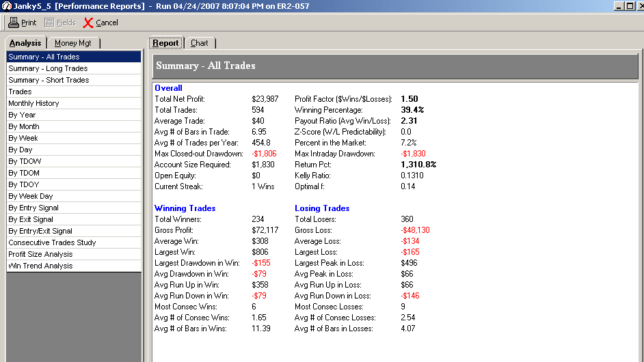644x362 pixels.
Task: Open Monthly History report
Action: pyautogui.click(x=74, y=103)
